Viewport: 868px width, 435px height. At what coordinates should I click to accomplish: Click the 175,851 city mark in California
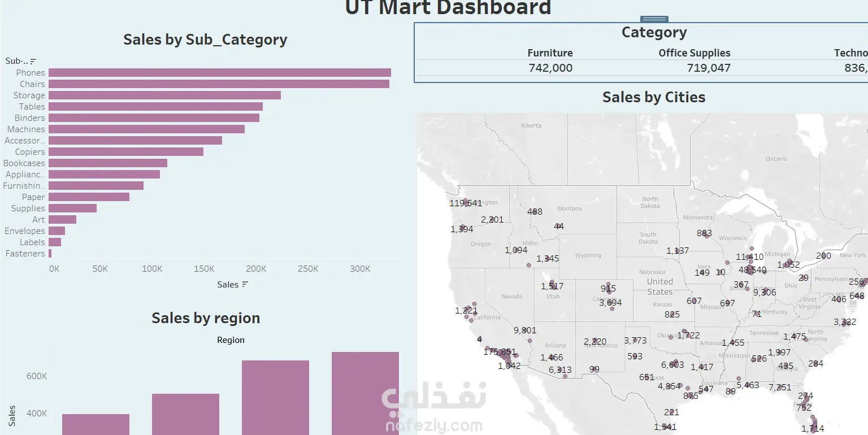click(500, 351)
